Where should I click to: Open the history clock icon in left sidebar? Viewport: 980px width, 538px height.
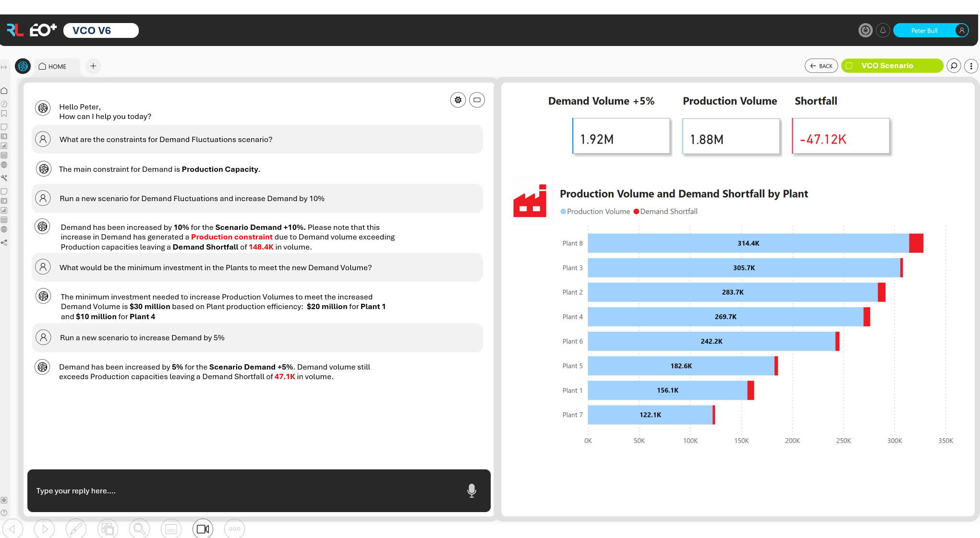[4, 104]
